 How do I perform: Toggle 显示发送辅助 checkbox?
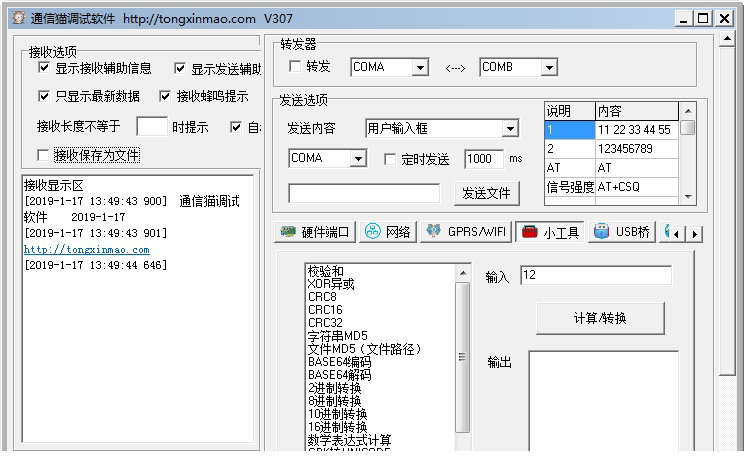tap(180, 68)
